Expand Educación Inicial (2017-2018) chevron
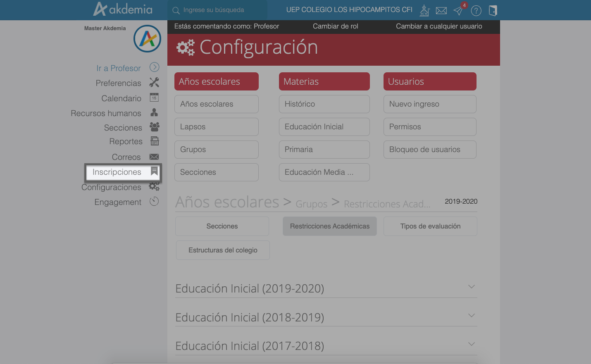The height and width of the screenshot is (364, 591). click(x=472, y=344)
